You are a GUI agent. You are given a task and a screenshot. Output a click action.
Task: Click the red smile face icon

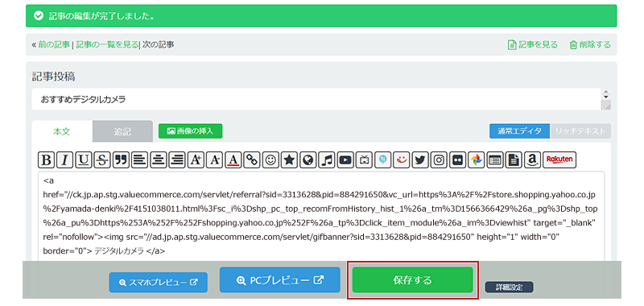tap(401, 160)
